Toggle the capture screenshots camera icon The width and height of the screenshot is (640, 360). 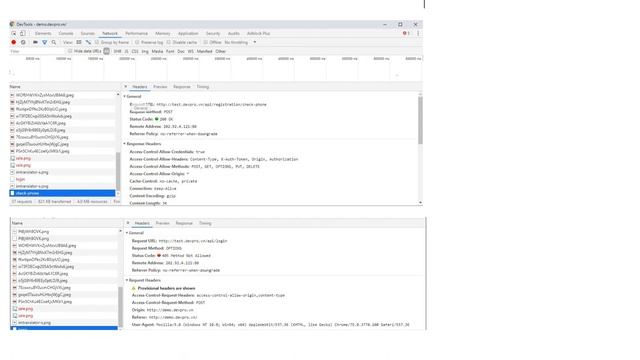[x=35, y=42]
